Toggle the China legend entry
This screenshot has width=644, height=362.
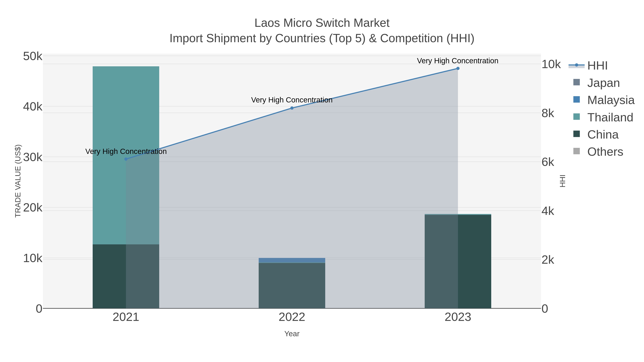pyautogui.click(x=596, y=134)
